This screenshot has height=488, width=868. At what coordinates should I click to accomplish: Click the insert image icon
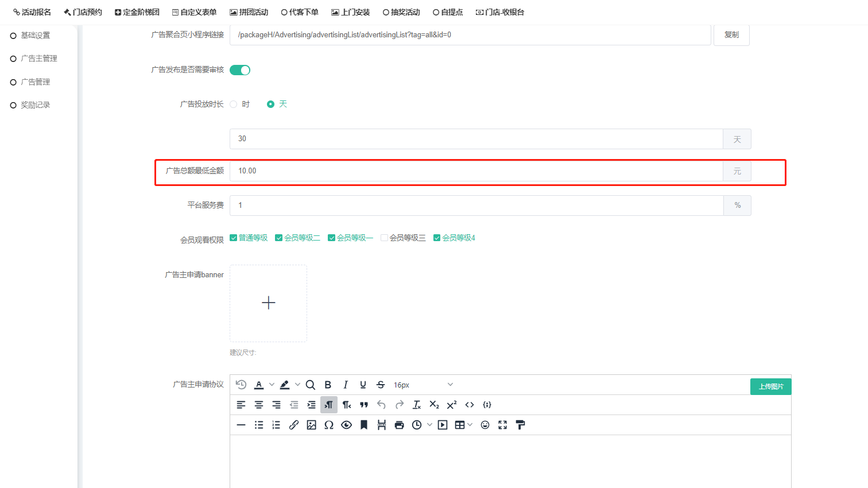click(x=311, y=425)
